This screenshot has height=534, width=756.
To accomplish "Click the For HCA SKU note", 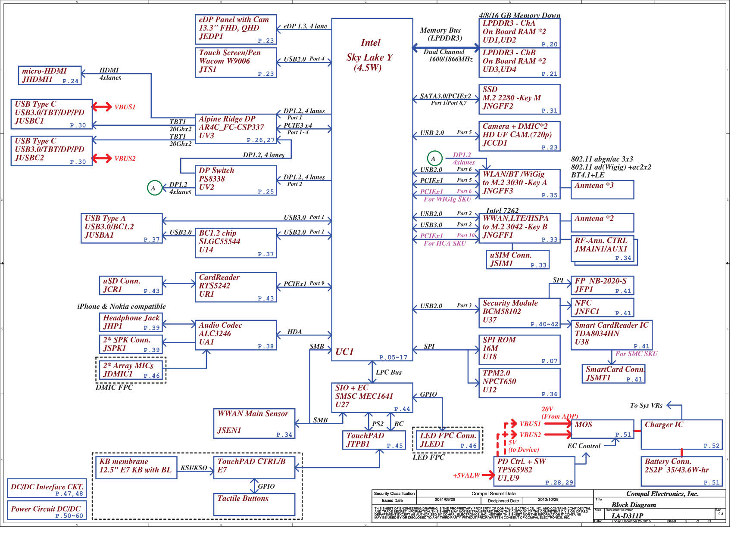I will 444,243.
